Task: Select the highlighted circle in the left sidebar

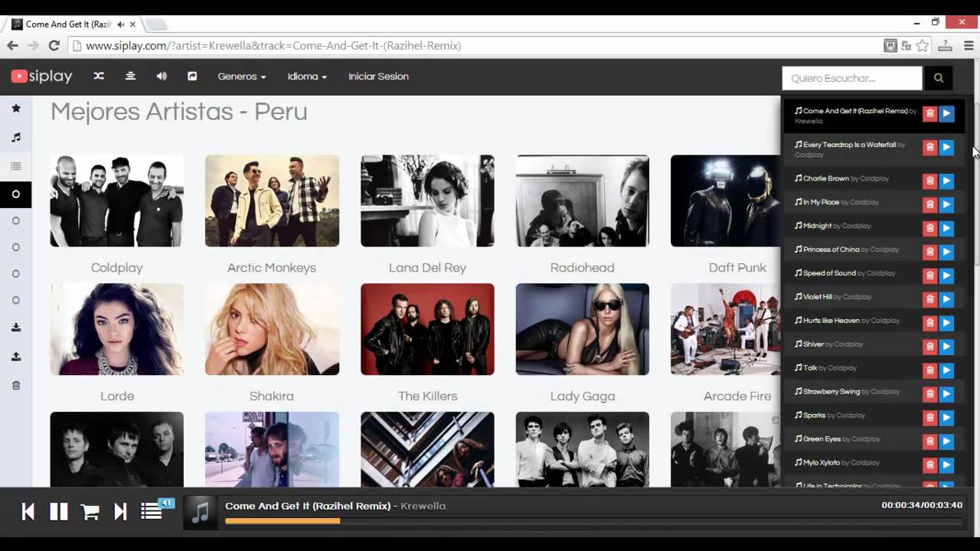Action: point(15,194)
